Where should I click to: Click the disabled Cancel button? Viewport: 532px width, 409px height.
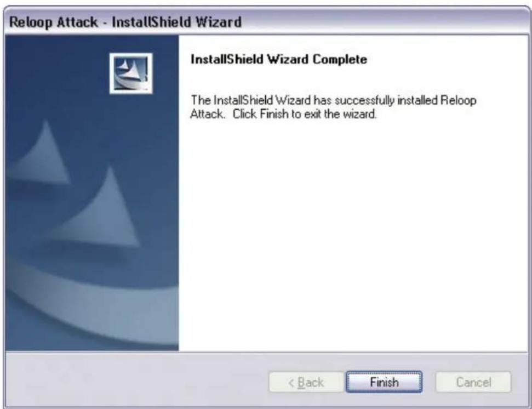click(473, 382)
